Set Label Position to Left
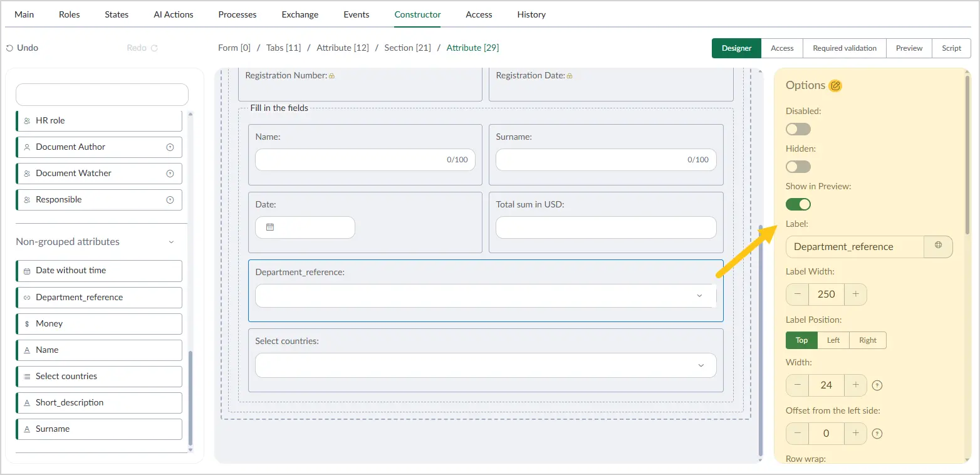The height and width of the screenshot is (475, 980). point(833,340)
